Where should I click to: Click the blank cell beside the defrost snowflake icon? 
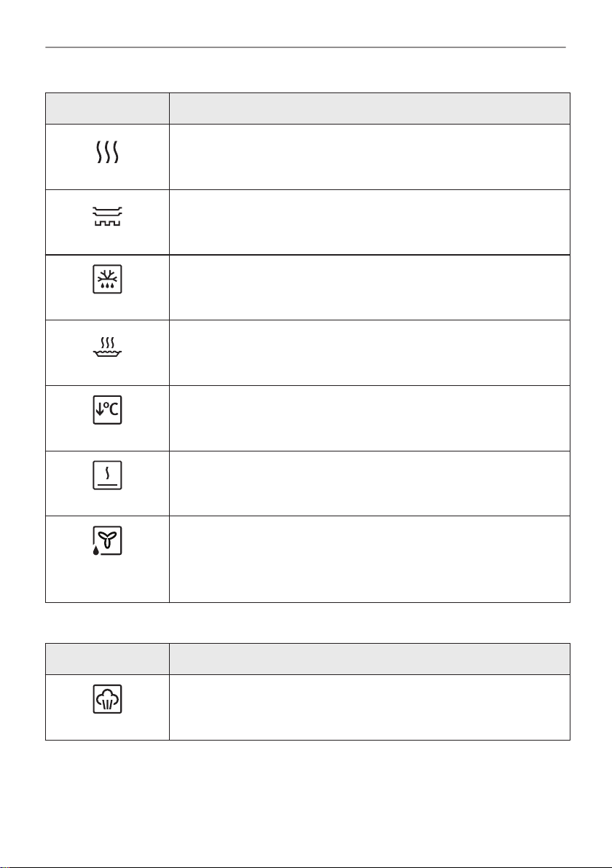(369, 288)
